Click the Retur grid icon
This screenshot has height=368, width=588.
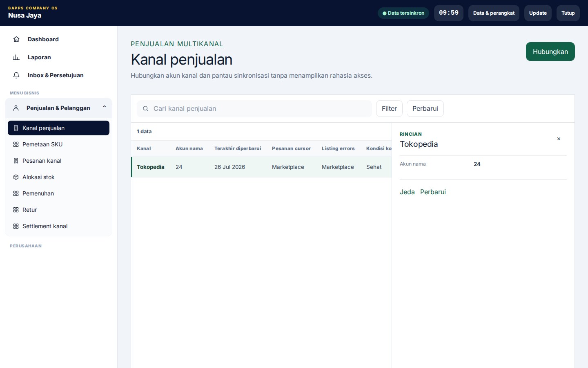[x=16, y=210]
